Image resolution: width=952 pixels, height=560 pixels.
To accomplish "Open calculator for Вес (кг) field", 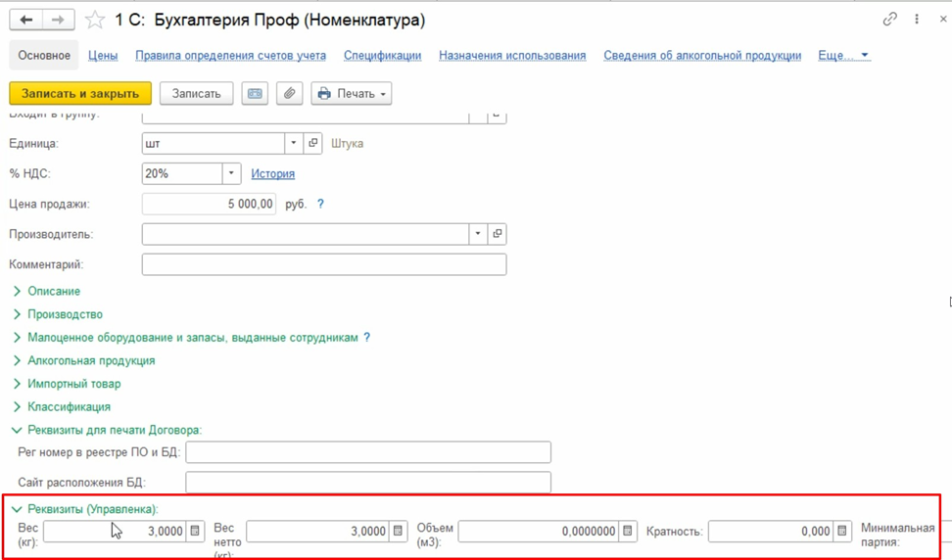I will point(195,531).
